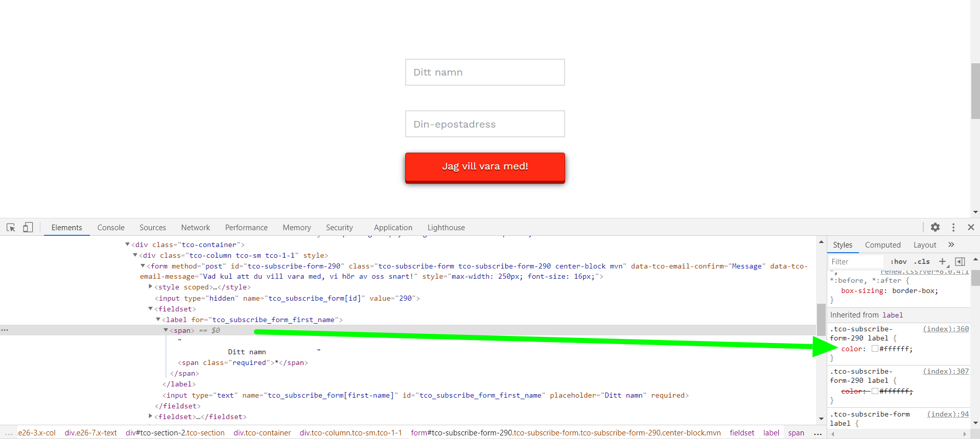
Task: Open the (index):360 stylesheet link
Action: point(946,329)
